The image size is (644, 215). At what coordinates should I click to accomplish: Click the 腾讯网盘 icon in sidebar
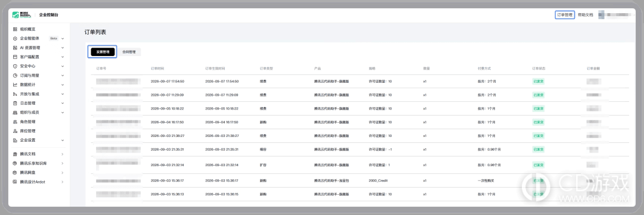pos(15,172)
